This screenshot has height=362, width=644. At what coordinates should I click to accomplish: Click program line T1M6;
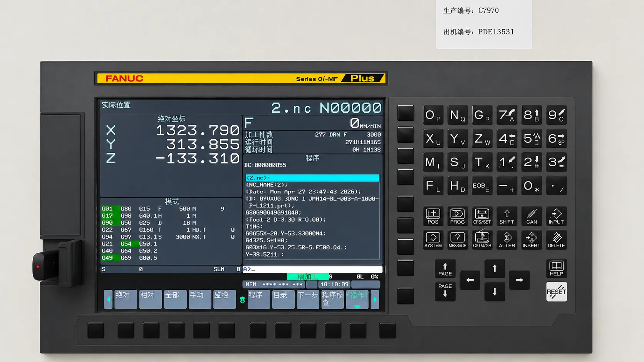[x=254, y=227]
